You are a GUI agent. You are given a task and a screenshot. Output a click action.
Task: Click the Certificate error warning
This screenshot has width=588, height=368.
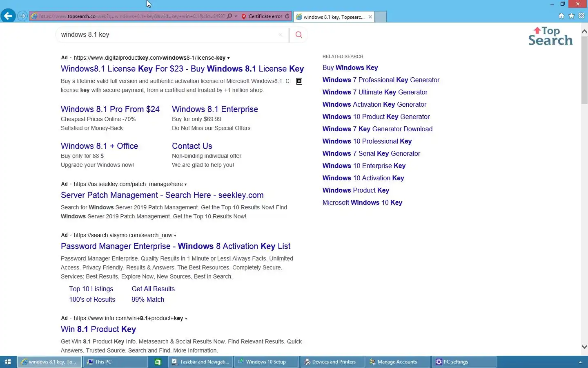pyautogui.click(x=262, y=16)
